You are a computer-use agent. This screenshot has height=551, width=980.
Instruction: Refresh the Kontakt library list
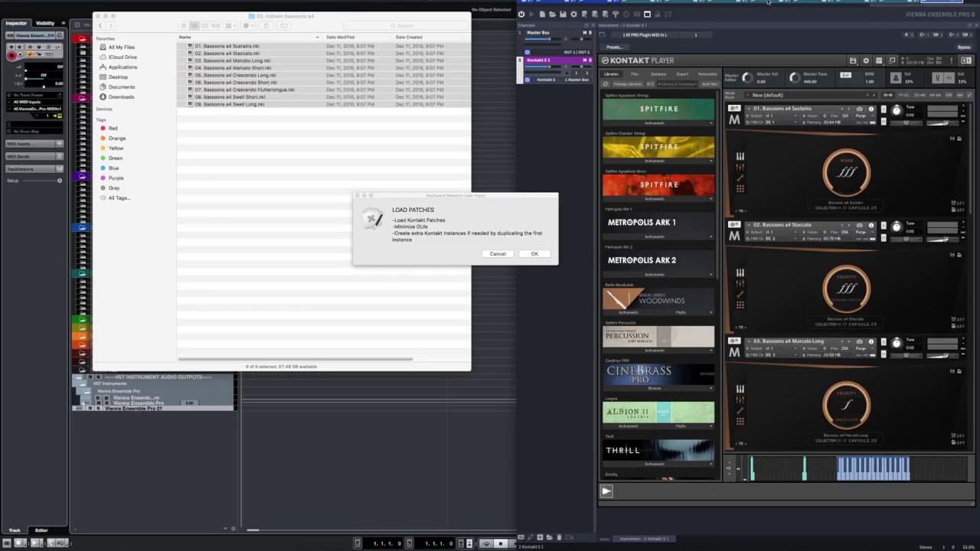pyautogui.click(x=606, y=83)
